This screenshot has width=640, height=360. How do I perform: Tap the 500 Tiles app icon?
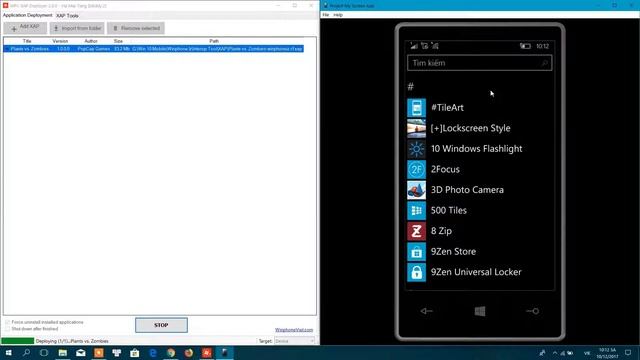416,211
